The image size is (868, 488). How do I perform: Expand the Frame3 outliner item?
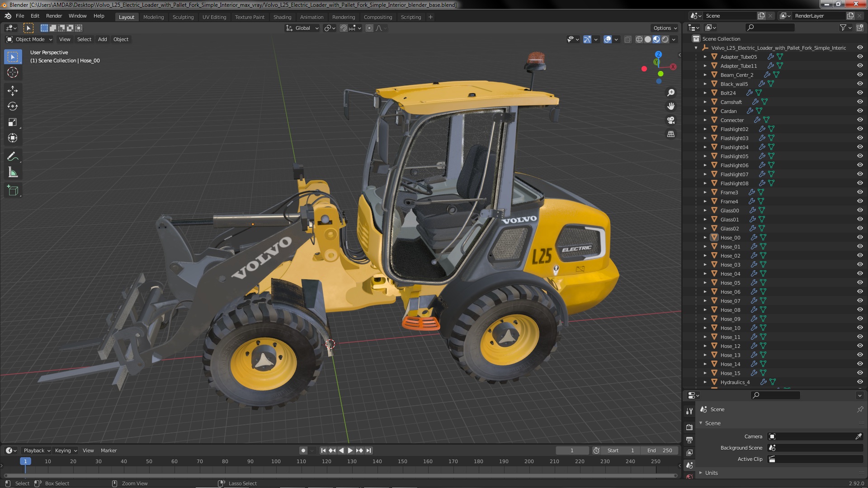click(x=705, y=192)
